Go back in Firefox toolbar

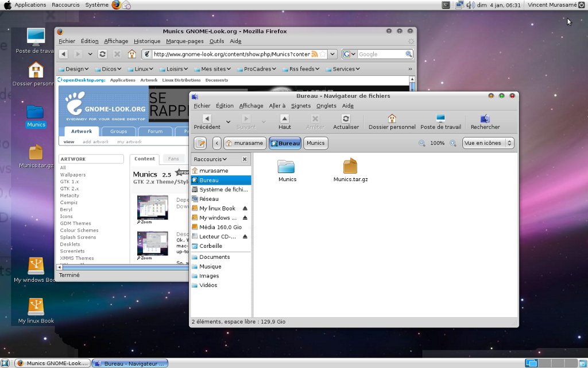click(x=63, y=54)
